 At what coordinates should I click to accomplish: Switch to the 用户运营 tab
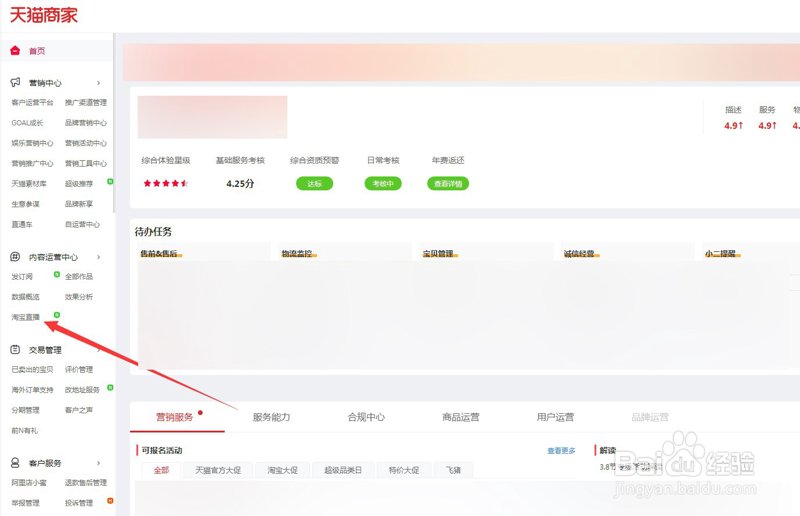point(555,417)
